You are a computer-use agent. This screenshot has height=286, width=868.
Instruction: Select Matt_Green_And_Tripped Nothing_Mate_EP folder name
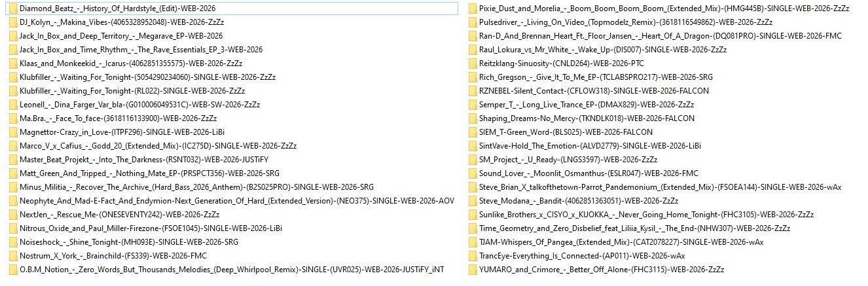tap(149, 173)
